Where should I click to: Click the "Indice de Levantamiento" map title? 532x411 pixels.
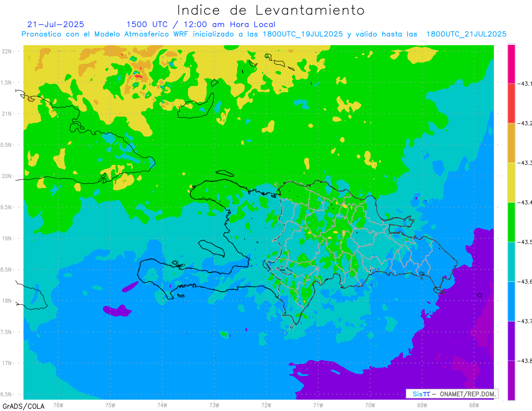coord(271,10)
